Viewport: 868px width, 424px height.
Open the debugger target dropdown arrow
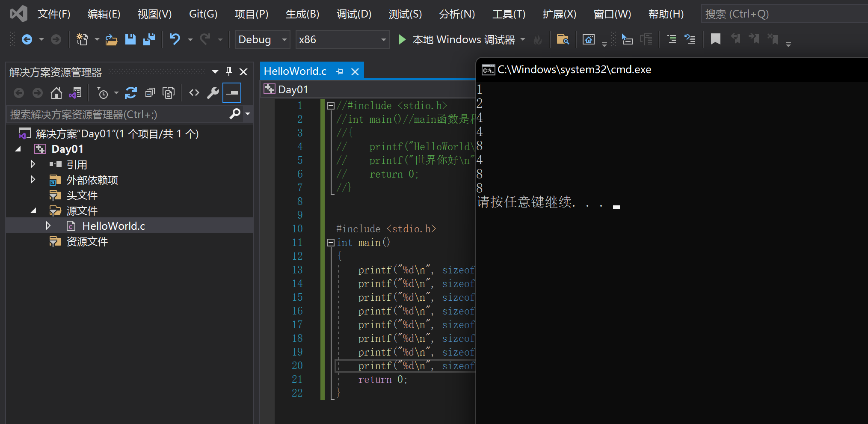click(523, 40)
